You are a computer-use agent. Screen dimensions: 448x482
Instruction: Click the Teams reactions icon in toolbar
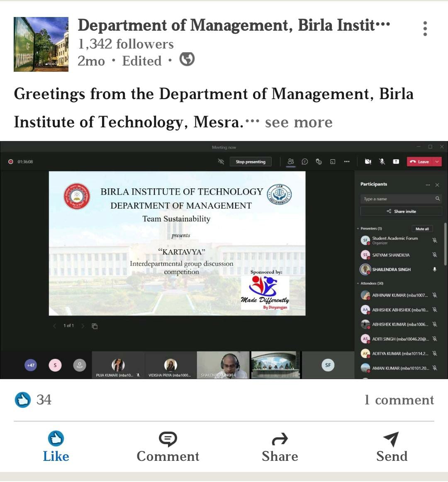pos(319,162)
